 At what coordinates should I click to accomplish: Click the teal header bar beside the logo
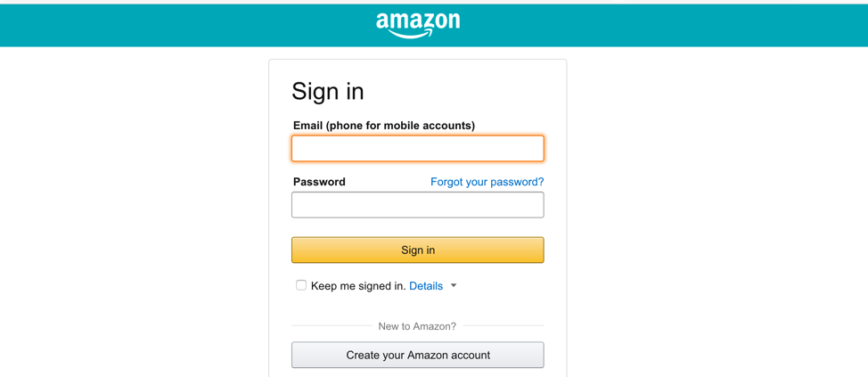(664, 25)
